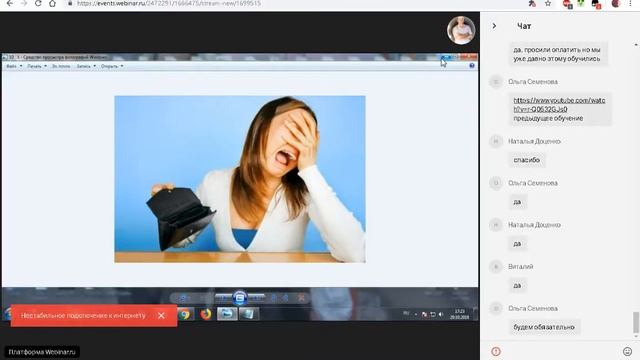The height and width of the screenshot is (360, 640).
Task: Open the green extension icon in the toolbar
Action: click(580, 3)
